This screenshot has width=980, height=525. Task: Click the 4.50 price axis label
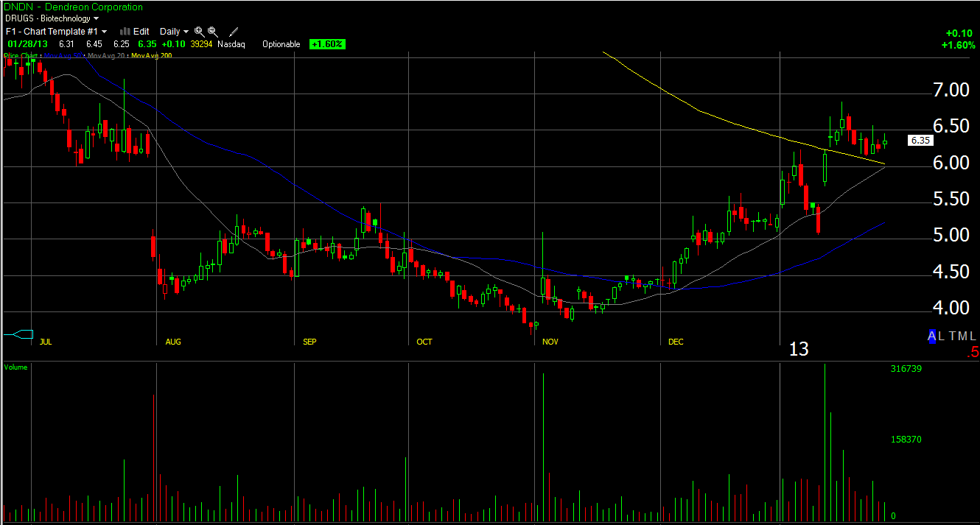[x=950, y=272]
